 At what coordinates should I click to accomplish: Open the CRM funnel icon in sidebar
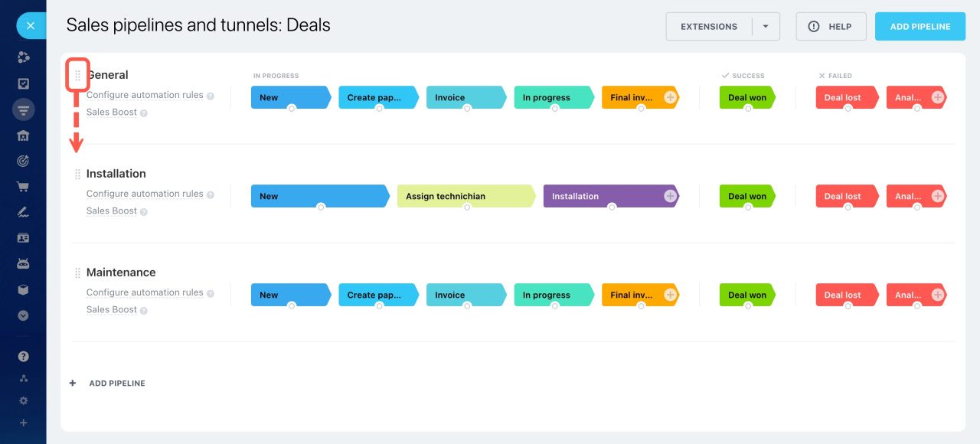[x=23, y=110]
